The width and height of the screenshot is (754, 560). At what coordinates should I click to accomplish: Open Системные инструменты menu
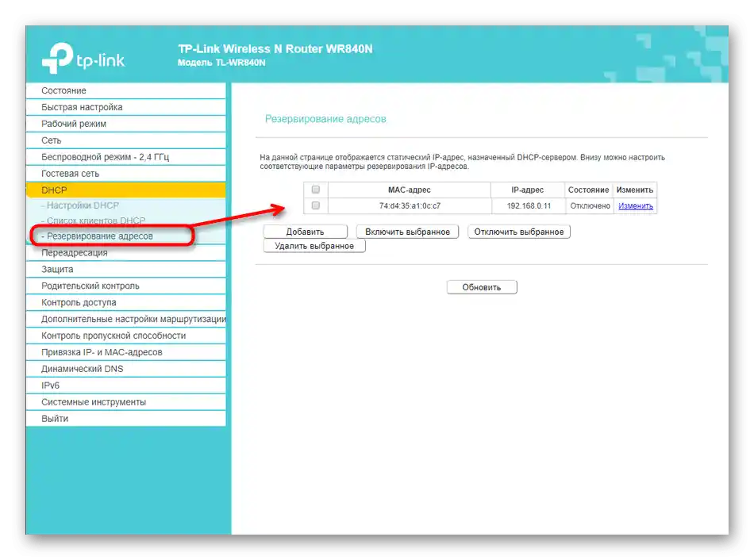pyautogui.click(x=126, y=402)
